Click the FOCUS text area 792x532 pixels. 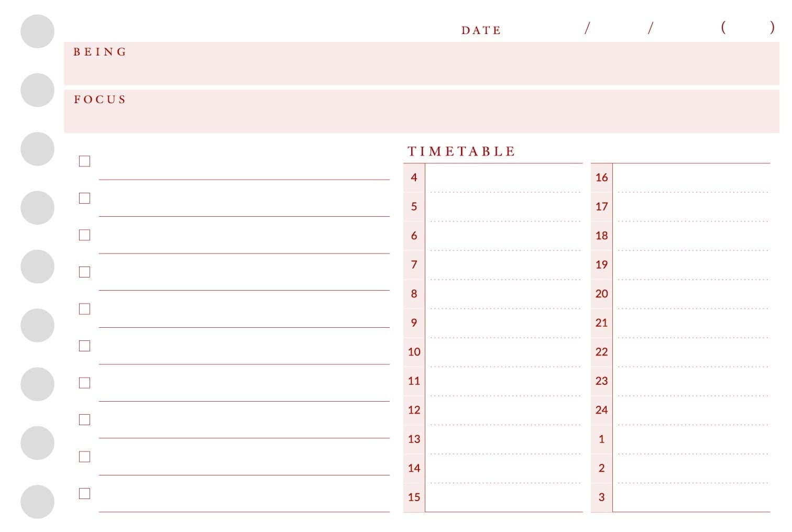(x=422, y=111)
